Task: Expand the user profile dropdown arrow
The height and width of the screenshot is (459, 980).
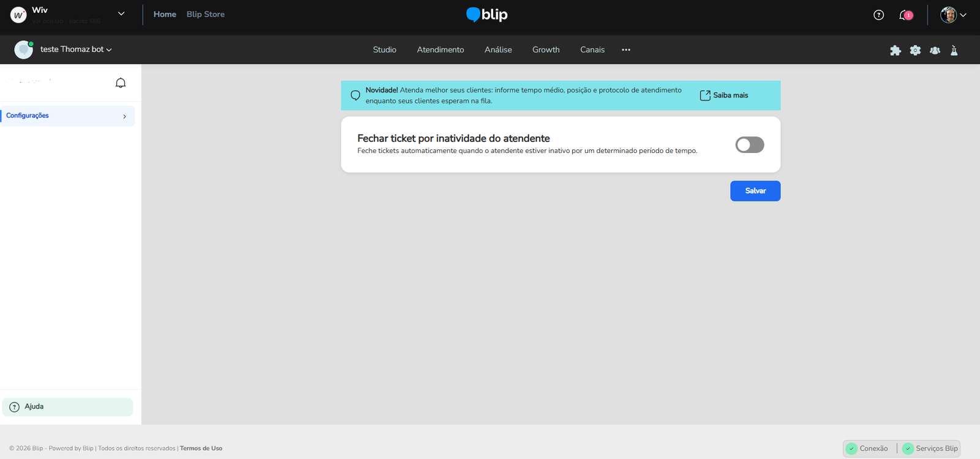Action: (x=963, y=15)
